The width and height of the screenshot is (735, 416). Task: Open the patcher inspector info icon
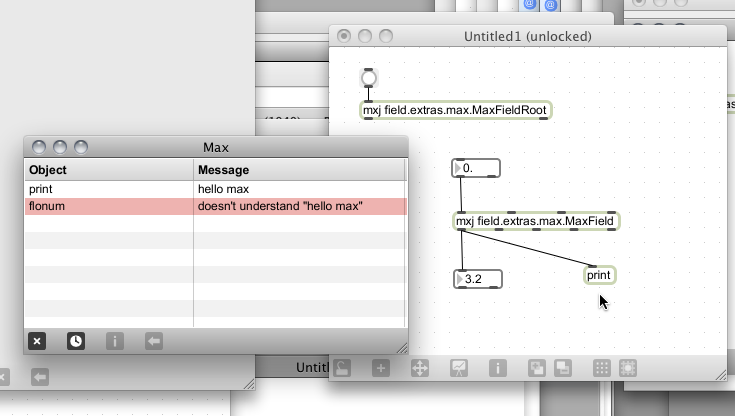pos(497,368)
